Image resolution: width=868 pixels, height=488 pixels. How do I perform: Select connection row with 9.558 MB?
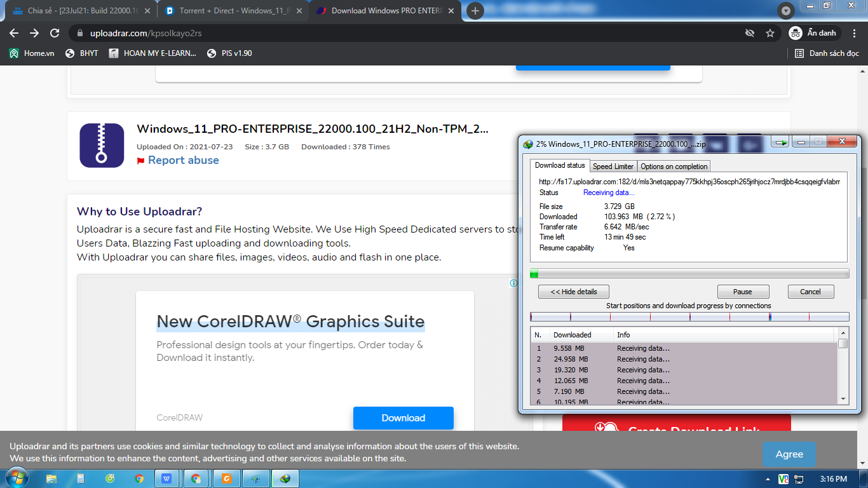coord(684,348)
